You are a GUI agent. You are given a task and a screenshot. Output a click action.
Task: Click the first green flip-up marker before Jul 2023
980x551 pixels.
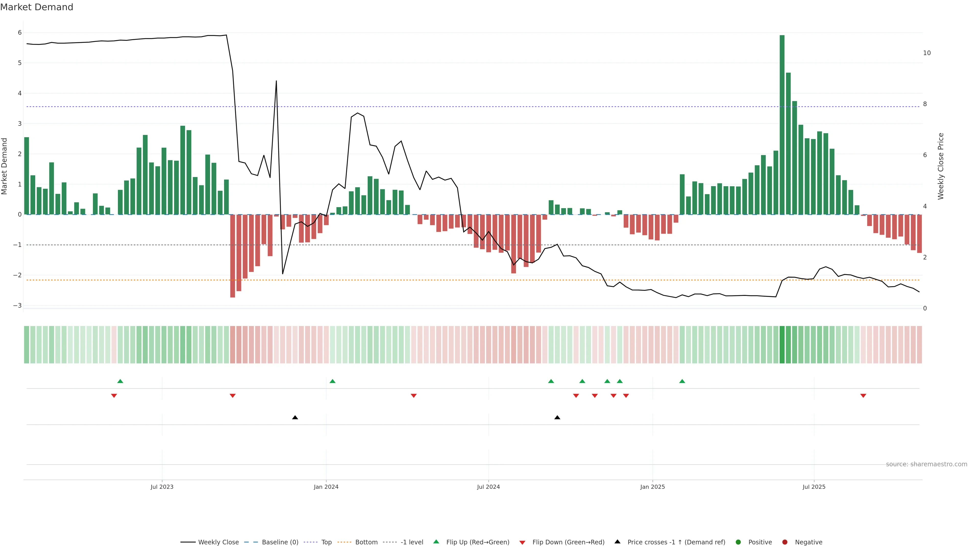120,381
